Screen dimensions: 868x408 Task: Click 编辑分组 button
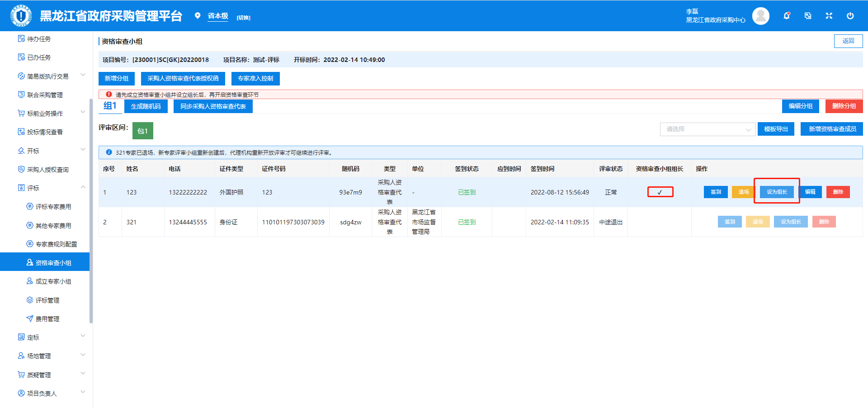801,106
